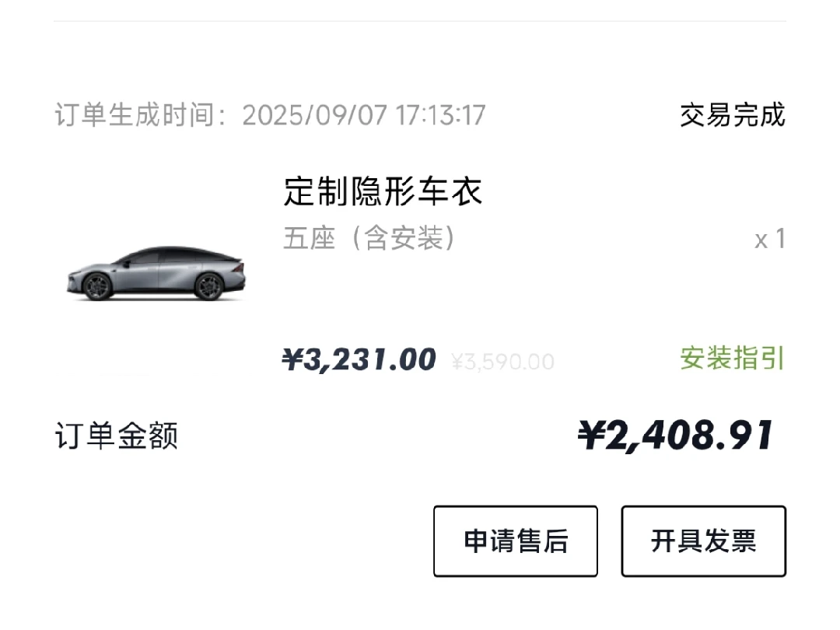The image size is (840, 630).
Task: Open the 定制隐形车衣 product title
Action: point(383,191)
